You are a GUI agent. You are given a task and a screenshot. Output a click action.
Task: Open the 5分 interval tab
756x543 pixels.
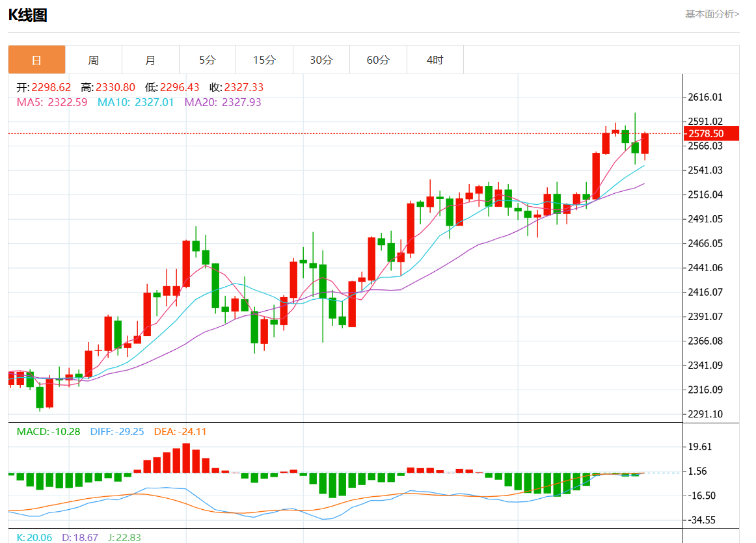tap(208, 60)
